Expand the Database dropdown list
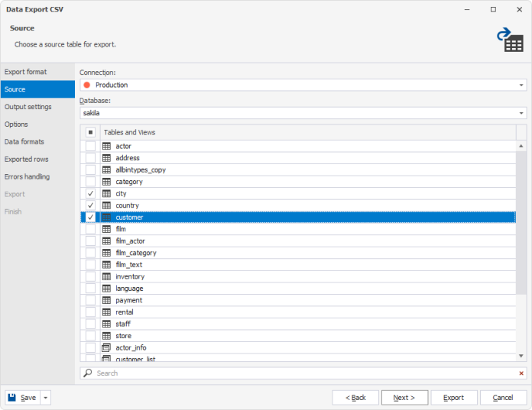Screen dimensions: 532x410 click(521, 113)
